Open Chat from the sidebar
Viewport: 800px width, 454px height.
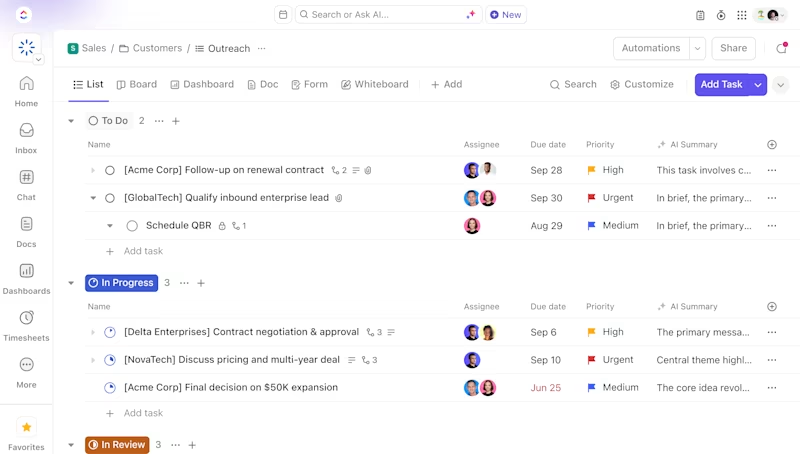pyautogui.click(x=26, y=185)
